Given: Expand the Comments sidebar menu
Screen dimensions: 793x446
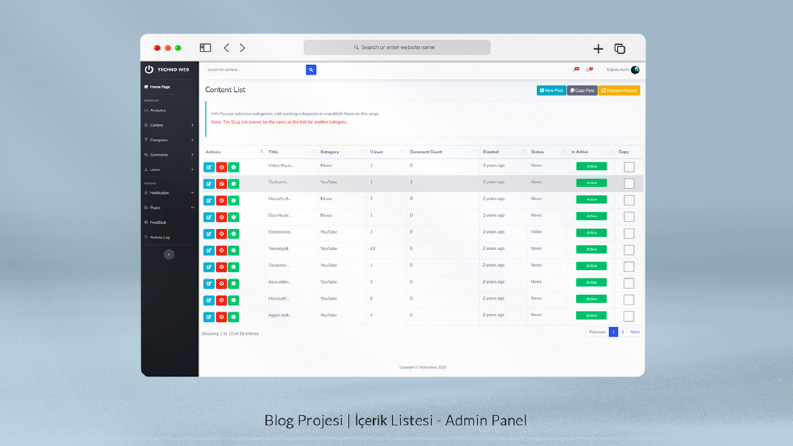Looking at the screenshot, I should point(169,155).
